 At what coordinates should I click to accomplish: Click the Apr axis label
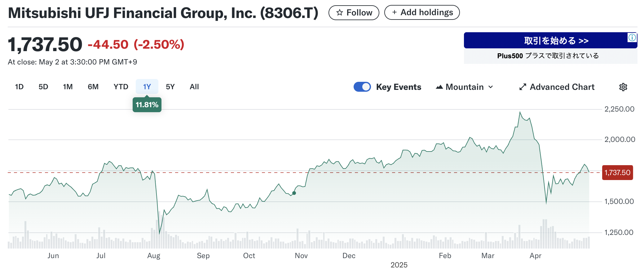pos(536,256)
